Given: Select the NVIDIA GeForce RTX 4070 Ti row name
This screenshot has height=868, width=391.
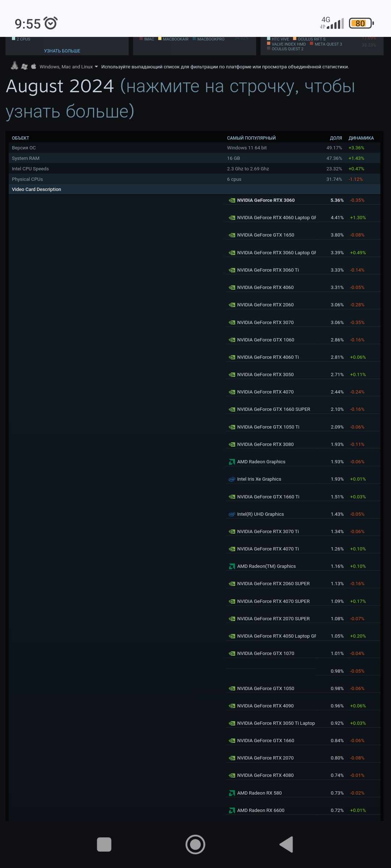Looking at the screenshot, I should coord(268,549).
